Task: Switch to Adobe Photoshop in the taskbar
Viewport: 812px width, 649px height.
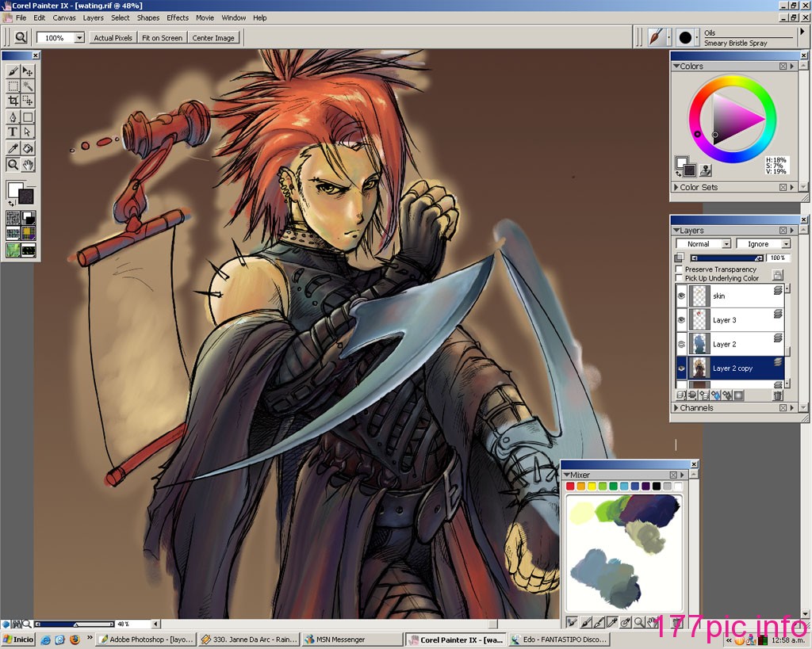Action: point(147,639)
